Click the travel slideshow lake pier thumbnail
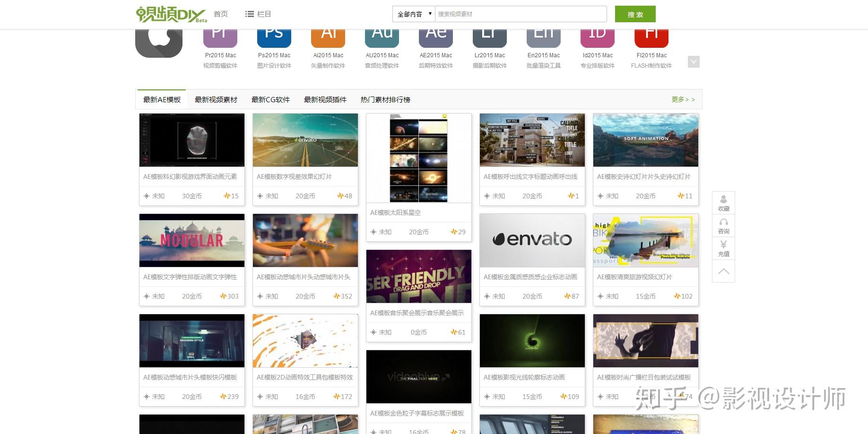This screenshot has height=434, width=868. click(646, 240)
